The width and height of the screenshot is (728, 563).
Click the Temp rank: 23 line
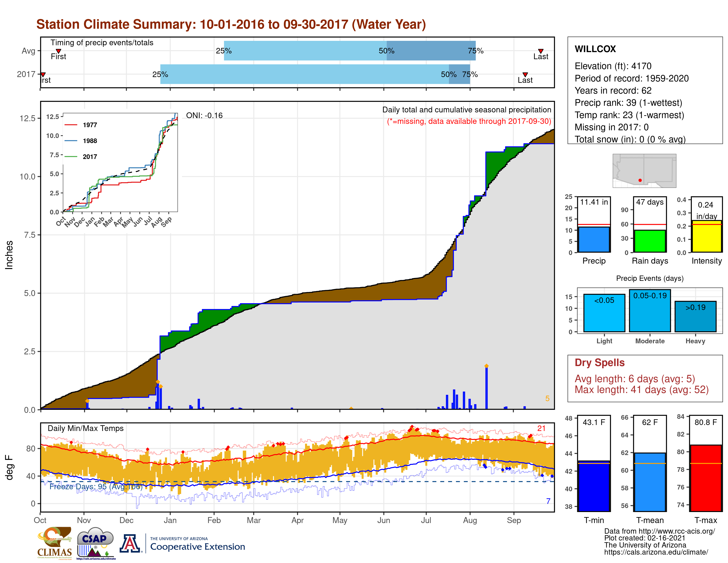click(629, 115)
